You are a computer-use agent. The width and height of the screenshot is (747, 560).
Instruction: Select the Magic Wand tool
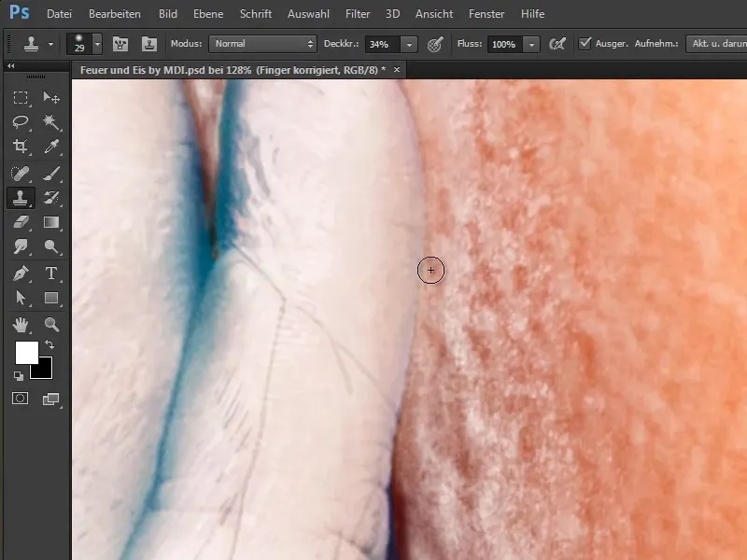(x=52, y=122)
